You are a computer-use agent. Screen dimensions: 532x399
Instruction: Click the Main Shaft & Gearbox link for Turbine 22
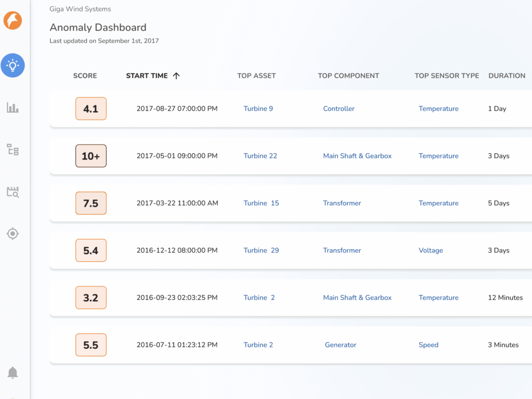357,156
